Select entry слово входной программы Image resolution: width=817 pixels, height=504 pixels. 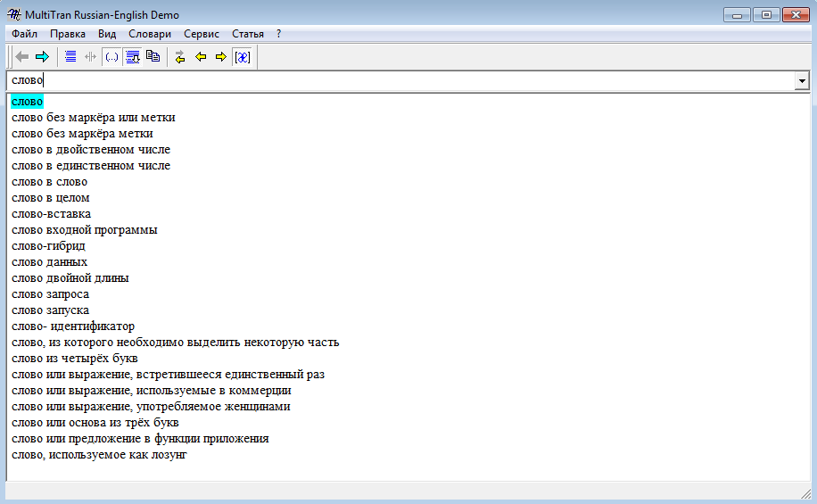tap(85, 230)
